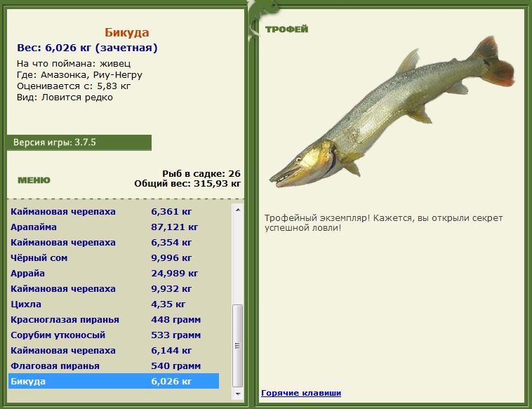
Task: Click the Трофейный экземпляр message text
Action: 383,223
